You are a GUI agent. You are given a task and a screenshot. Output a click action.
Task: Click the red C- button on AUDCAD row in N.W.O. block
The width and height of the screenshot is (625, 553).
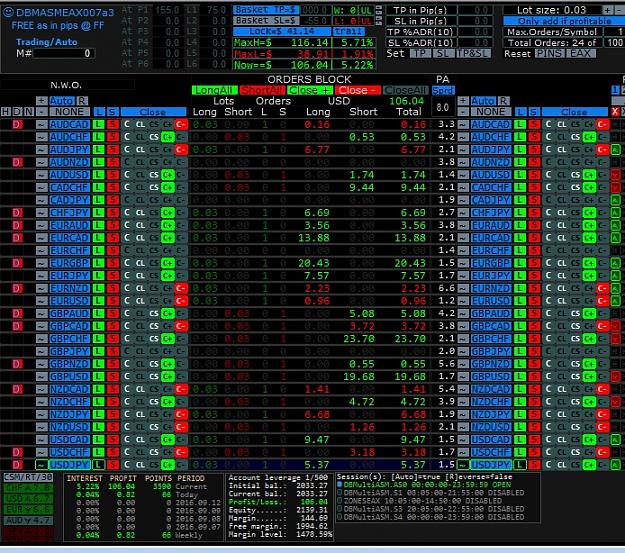(181, 124)
